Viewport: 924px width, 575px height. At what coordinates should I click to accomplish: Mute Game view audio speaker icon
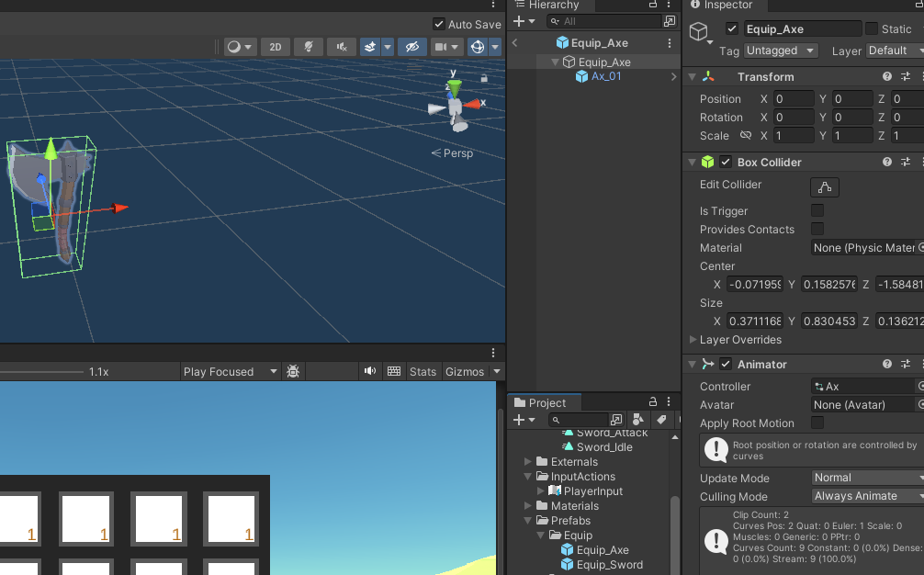click(370, 371)
